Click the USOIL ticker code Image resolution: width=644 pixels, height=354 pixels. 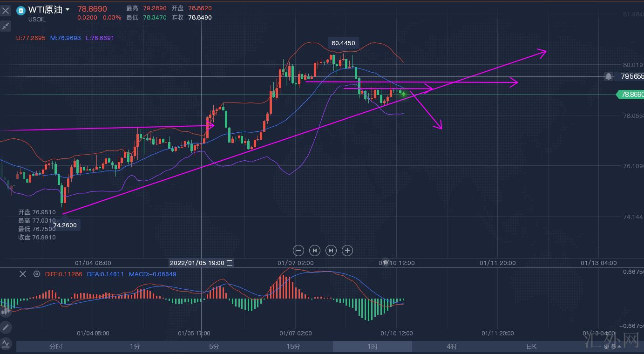click(x=37, y=20)
